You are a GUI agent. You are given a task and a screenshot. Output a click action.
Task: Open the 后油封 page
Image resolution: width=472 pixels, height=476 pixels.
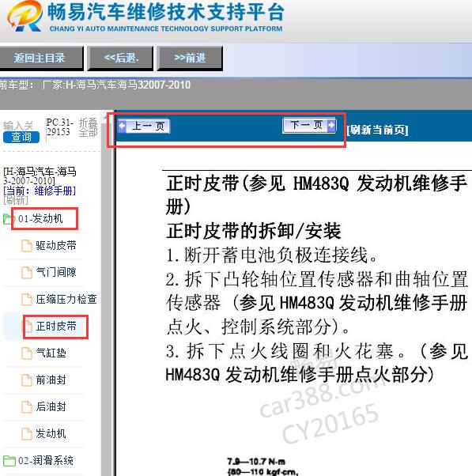click(51, 406)
